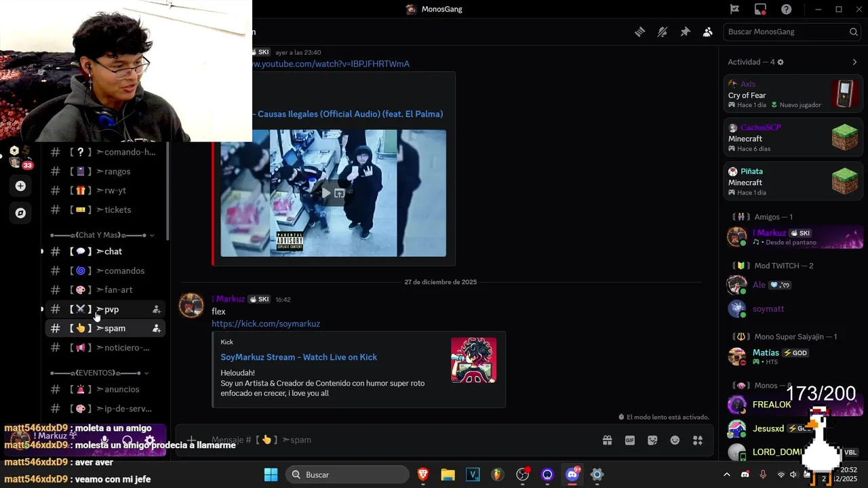Open embedded video pop-out icon

tap(340, 193)
